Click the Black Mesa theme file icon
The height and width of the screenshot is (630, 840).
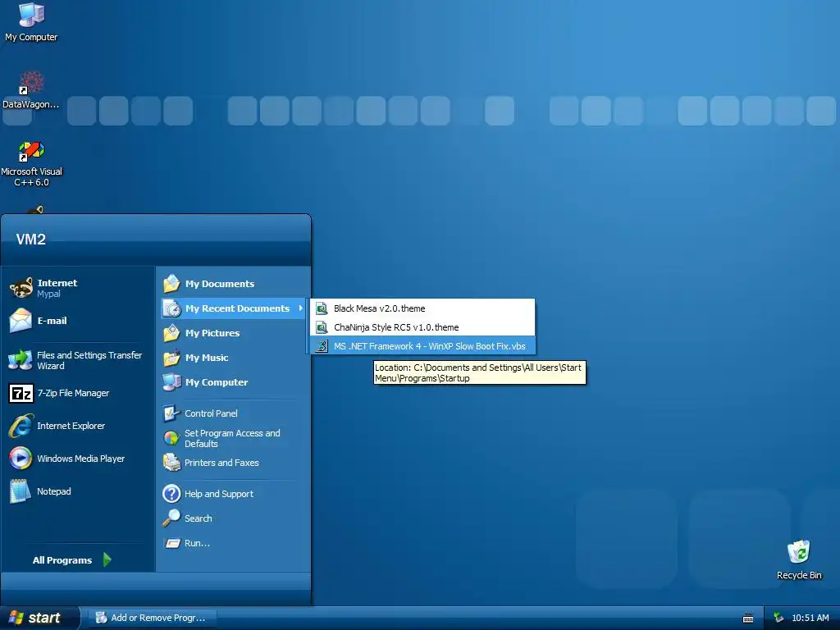pos(322,308)
